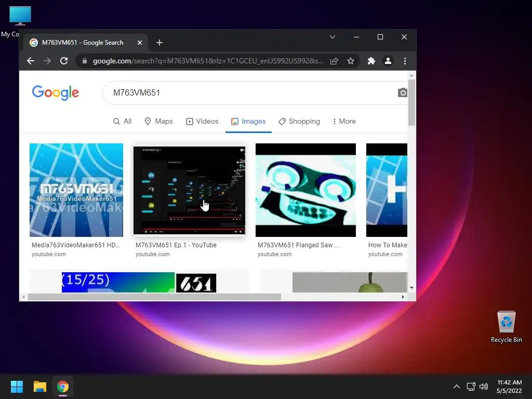Switch to the All results tab
The image size is (532, 399).
click(122, 122)
